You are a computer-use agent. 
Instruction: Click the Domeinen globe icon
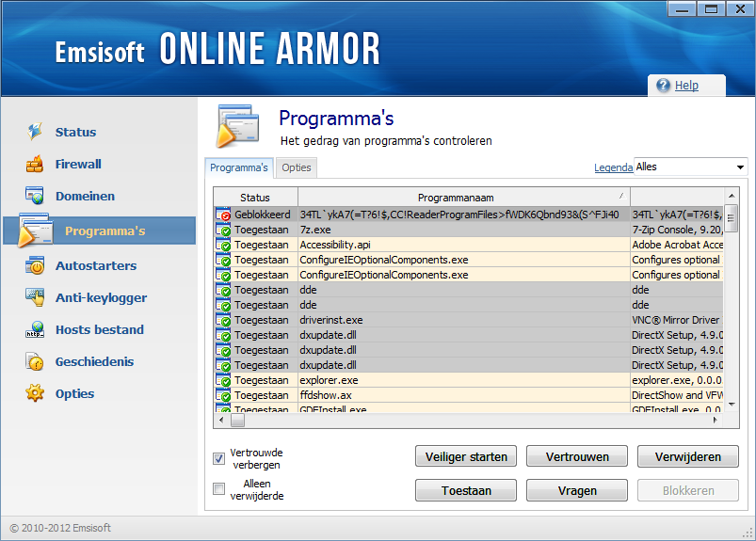[35, 196]
